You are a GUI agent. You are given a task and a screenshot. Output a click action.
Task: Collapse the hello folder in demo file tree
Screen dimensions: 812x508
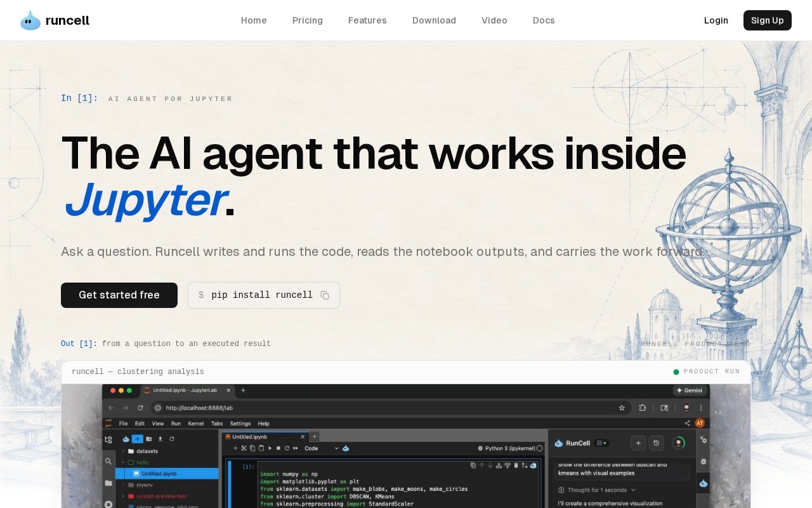tap(123, 462)
